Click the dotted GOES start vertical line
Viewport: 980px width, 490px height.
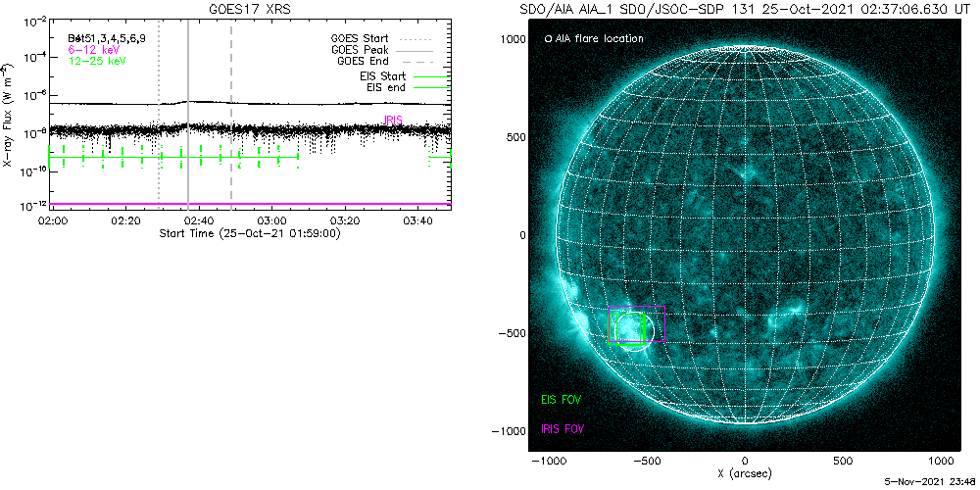[x=159, y=115]
